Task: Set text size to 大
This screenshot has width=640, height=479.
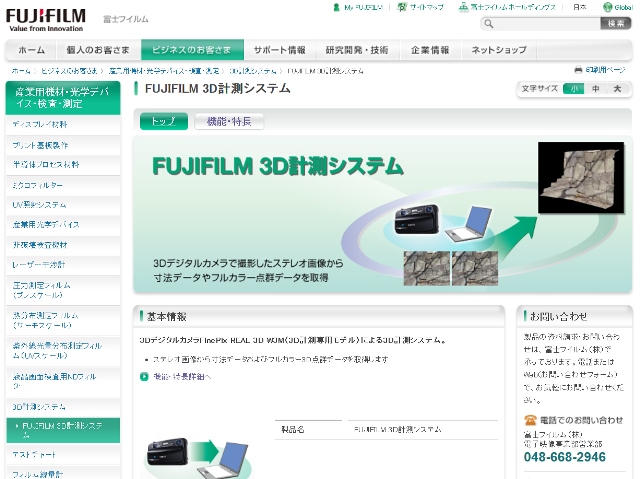Action: pos(617,89)
